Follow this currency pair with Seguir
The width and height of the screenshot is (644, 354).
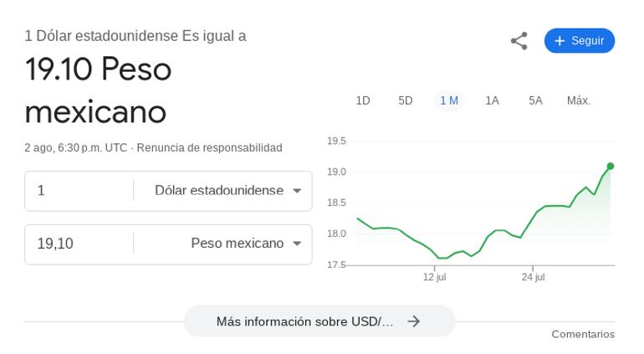coord(580,41)
